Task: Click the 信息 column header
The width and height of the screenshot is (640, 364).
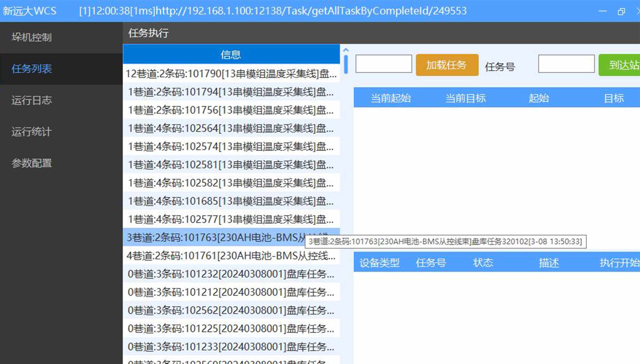Action: pos(231,54)
